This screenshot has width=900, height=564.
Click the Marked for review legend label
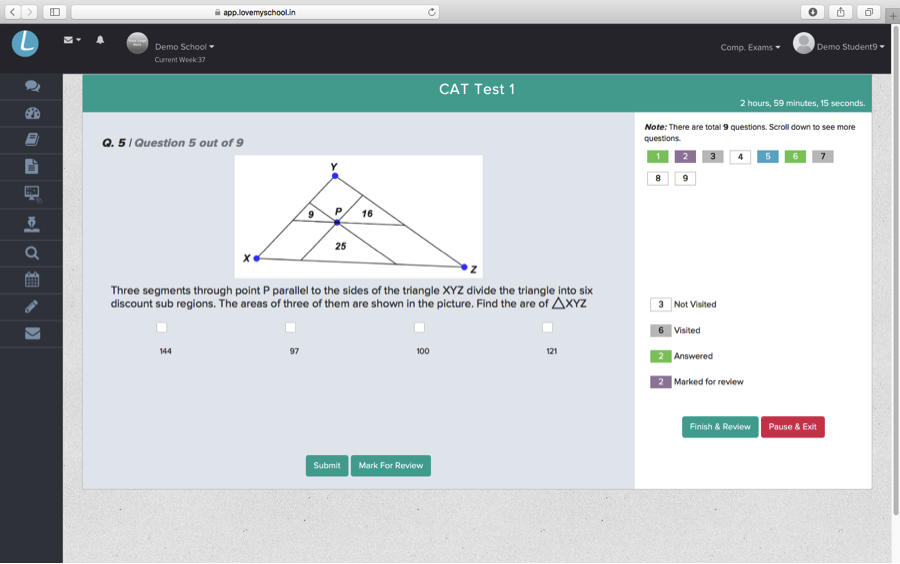[709, 382]
